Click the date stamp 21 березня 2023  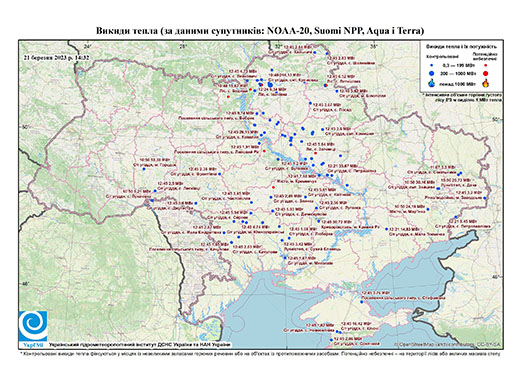pyautogui.click(x=57, y=57)
